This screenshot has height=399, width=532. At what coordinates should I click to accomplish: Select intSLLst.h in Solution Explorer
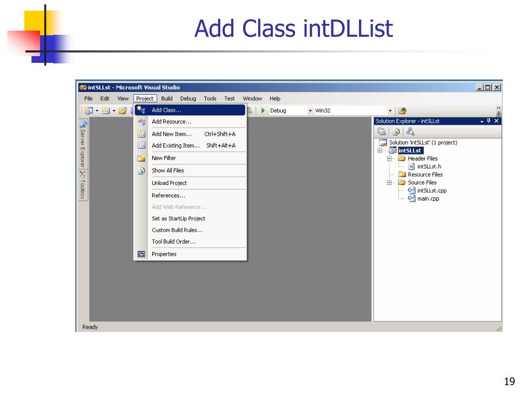point(429,167)
